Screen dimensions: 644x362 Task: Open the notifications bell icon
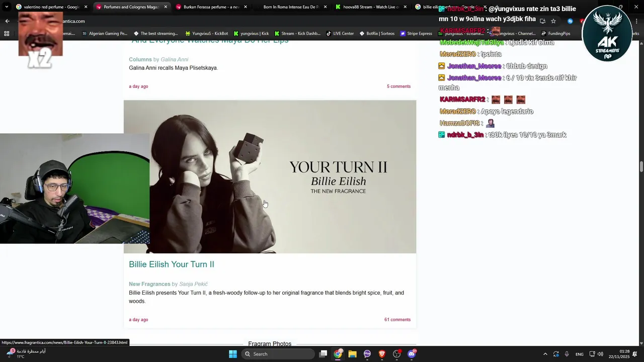pos(635,354)
